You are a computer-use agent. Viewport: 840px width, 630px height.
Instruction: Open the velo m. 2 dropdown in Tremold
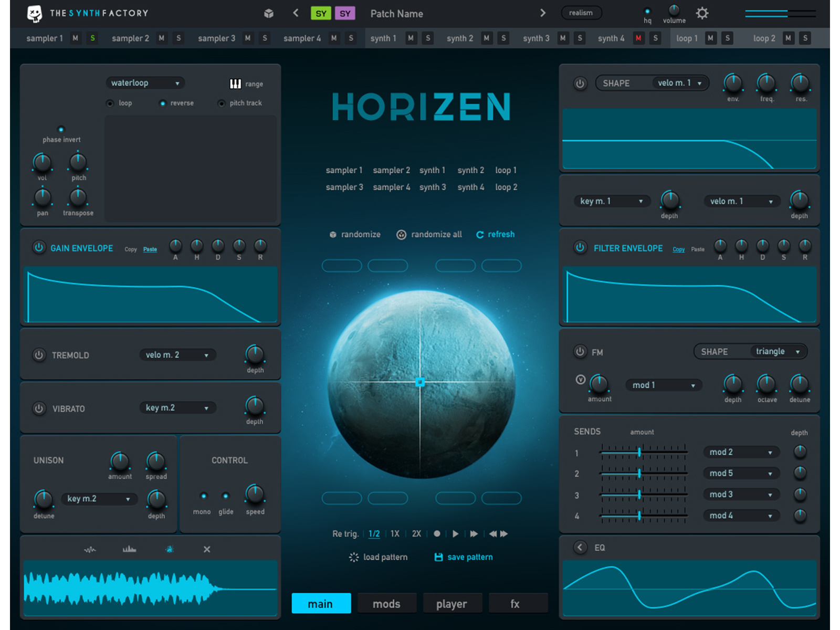(177, 354)
